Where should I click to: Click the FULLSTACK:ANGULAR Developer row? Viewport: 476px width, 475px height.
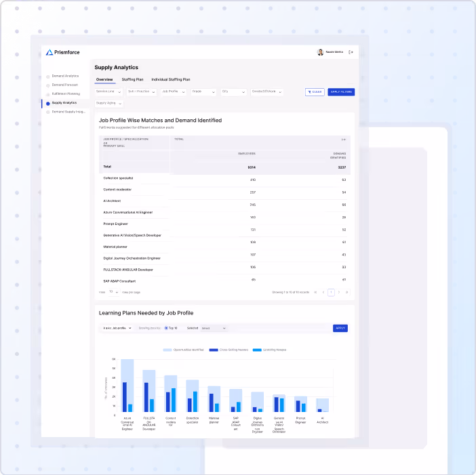pos(224,268)
